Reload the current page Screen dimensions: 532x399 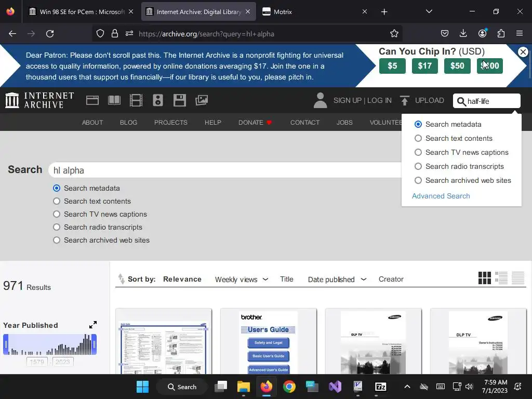[50, 34]
